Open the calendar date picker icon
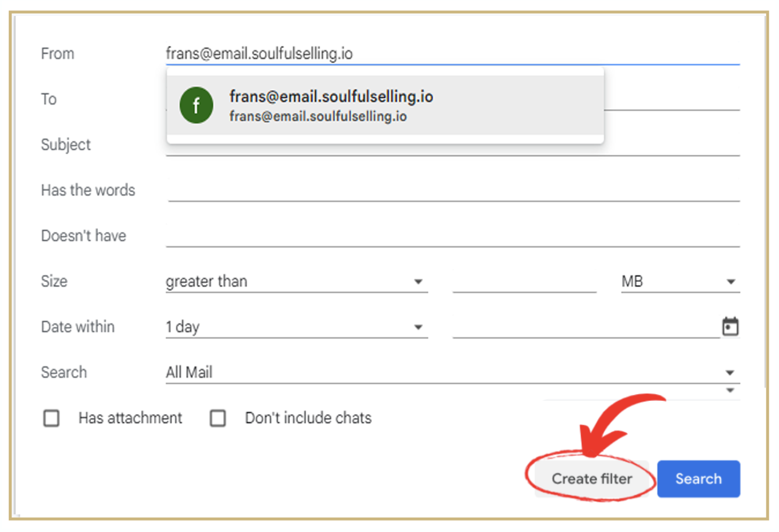Viewport: 779px width, 532px height. click(730, 327)
